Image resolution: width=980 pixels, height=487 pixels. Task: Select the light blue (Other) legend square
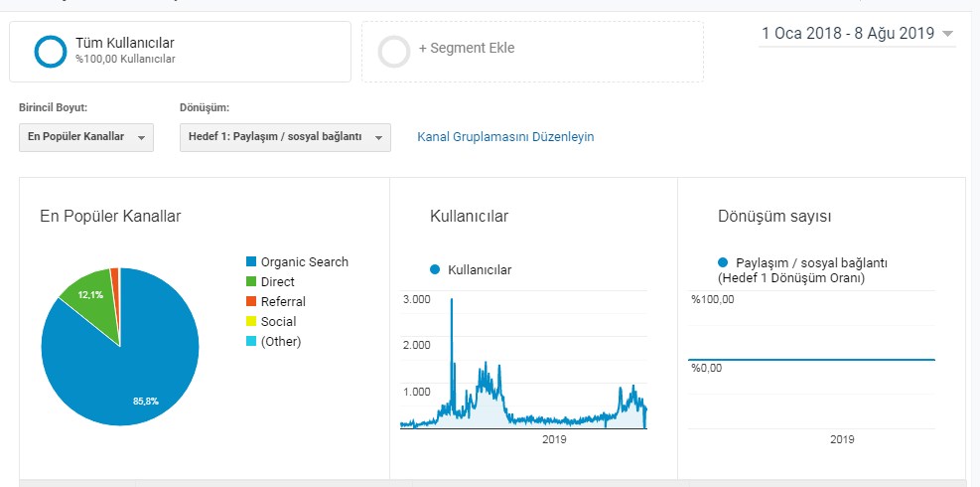(251, 341)
